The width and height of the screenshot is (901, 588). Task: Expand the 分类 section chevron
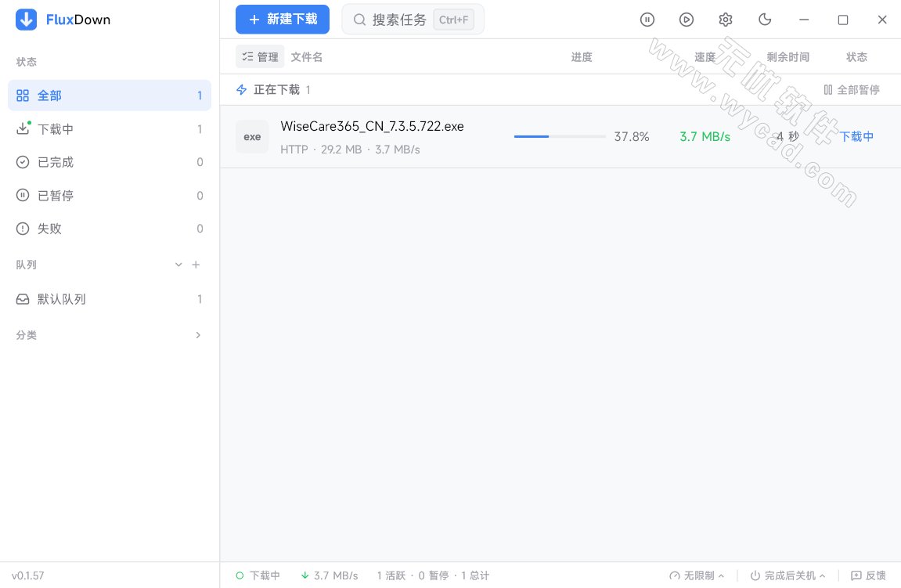[x=198, y=335]
